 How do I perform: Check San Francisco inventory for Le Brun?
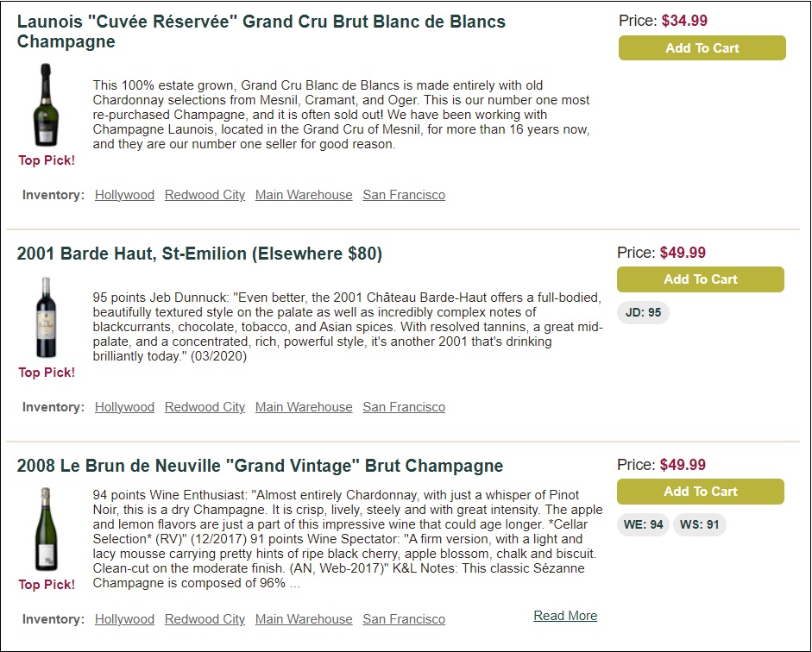click(404, 619)
